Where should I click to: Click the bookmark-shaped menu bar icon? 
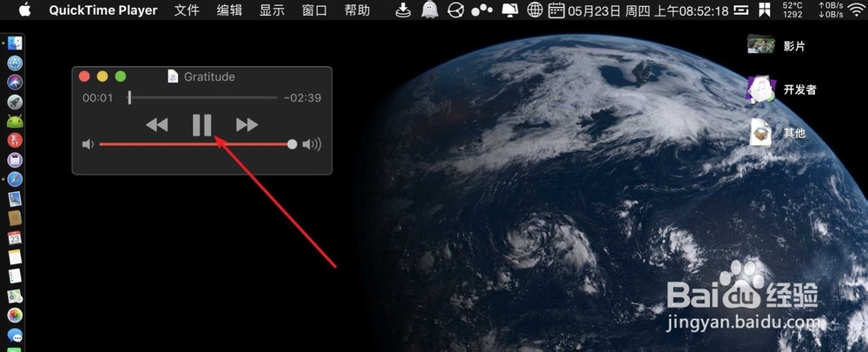765,10
